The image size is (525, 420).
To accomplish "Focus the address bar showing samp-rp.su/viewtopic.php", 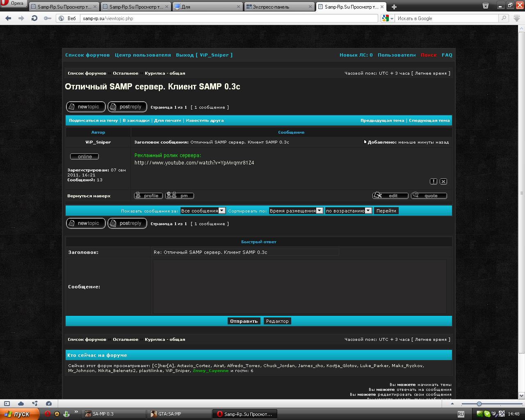I will coord(229,18).
